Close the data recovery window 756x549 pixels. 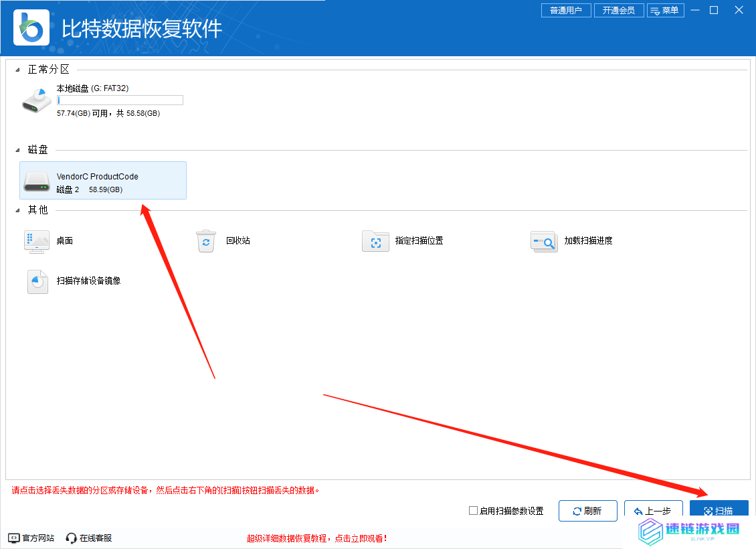tap(739, 10)
